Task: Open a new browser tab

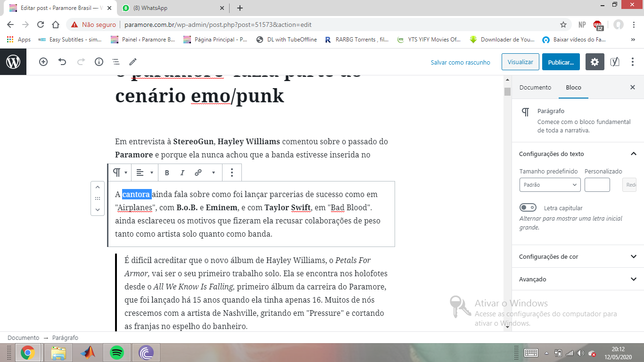Action: click(x=239, y=8)
